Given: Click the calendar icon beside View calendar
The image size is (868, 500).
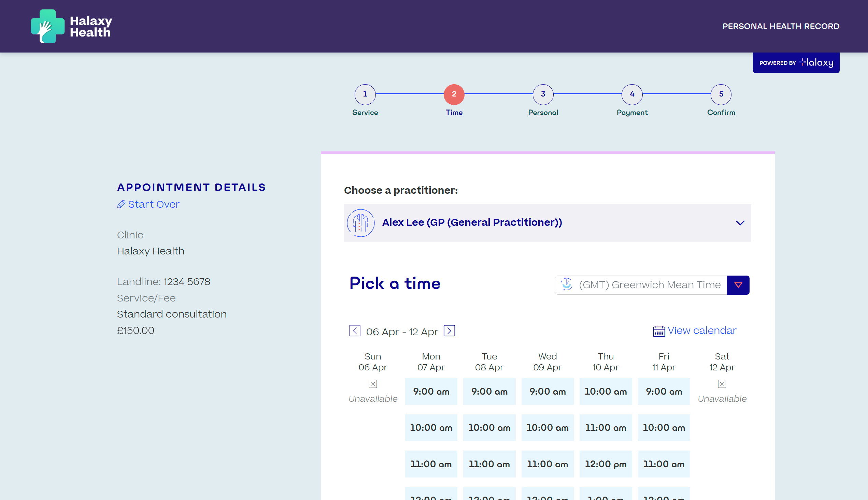Looking at the screenshot, I should [x=659, y=332].
